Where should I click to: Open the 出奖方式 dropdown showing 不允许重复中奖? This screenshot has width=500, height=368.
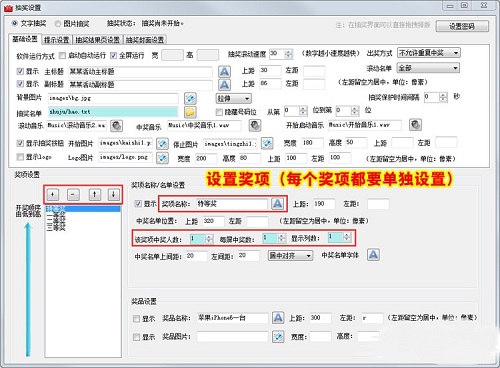point(429,53)
